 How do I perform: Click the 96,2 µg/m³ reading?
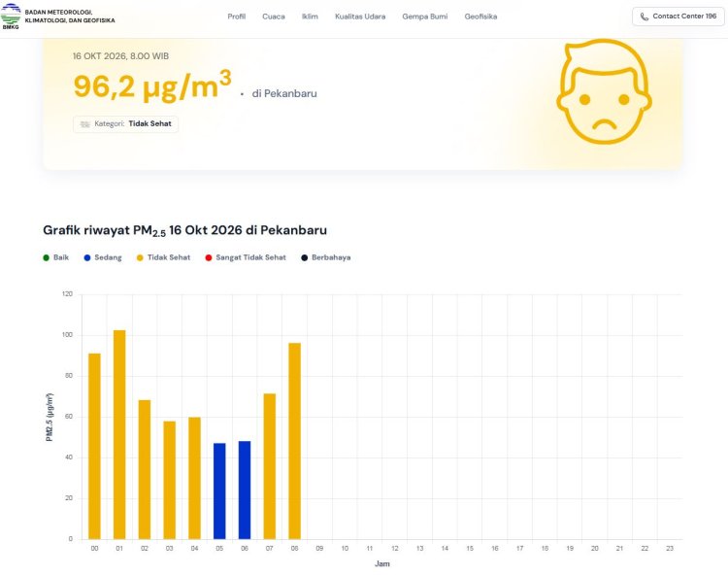pyautogui.click(x=152, y=85)
